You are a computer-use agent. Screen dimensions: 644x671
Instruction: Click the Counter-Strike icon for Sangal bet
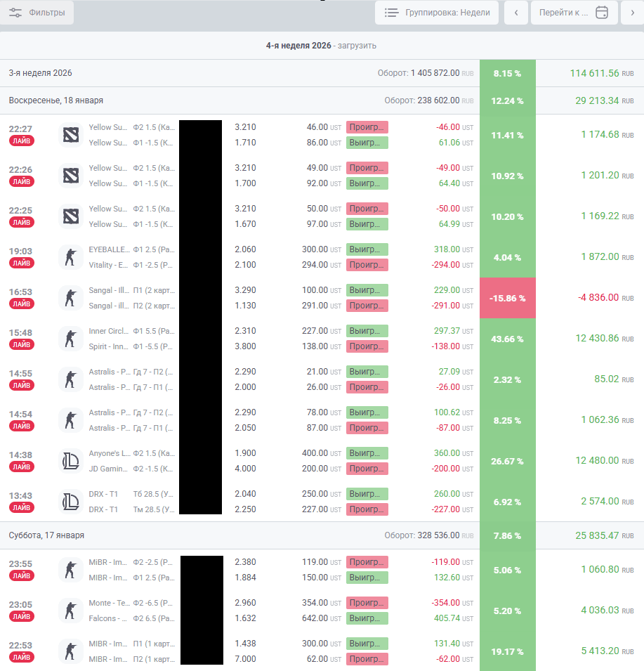[x=70, y=297]
